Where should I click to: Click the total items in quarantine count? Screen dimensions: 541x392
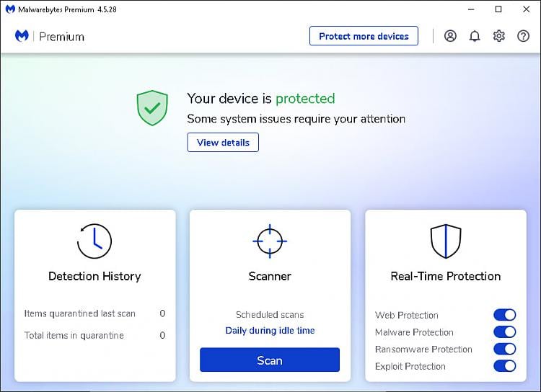pos(162,335)
